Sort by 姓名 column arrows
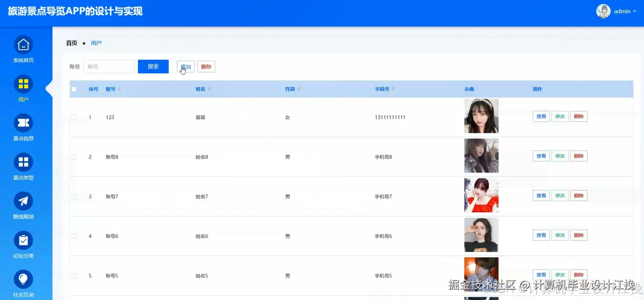This screenshot has width=644, height=300. click(209, 89)
